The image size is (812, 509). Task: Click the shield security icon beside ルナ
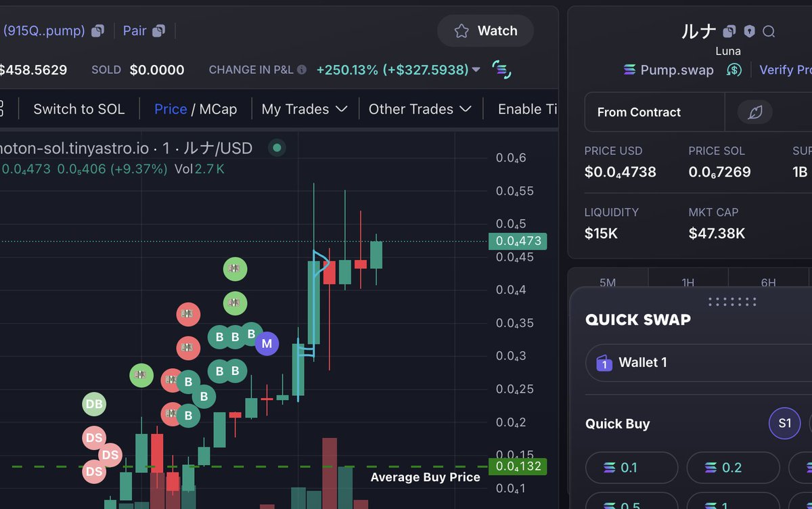point(749,31)
